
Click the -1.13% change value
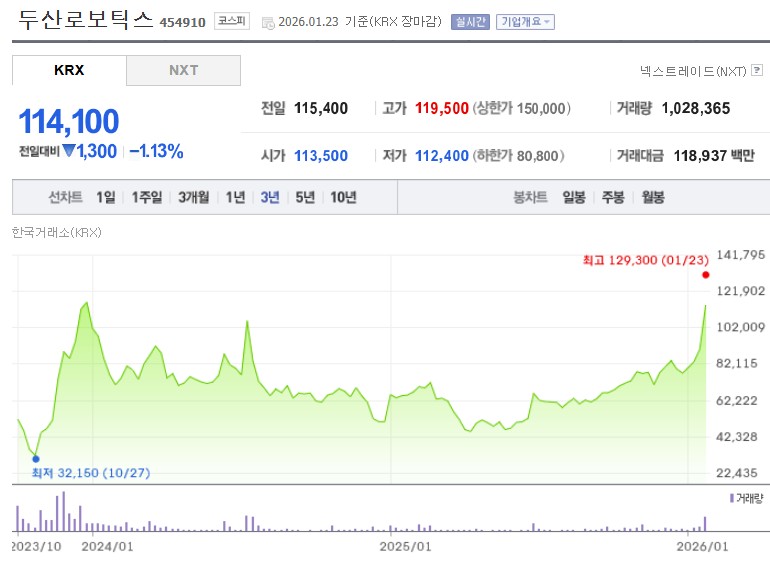(156, 151)
